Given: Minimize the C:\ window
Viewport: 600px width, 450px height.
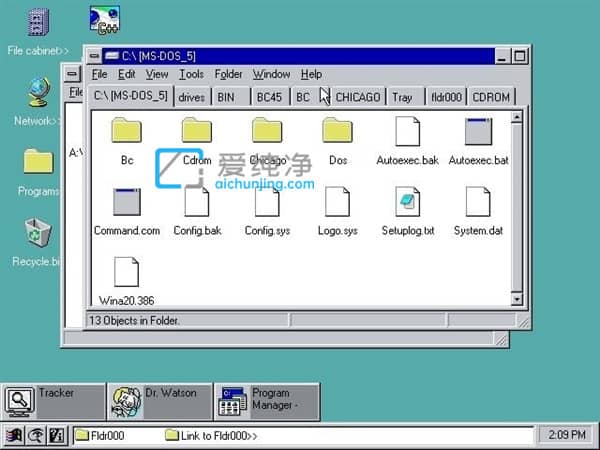Looking at the screenshot, I should pyautogui.click(x=502, y=56).
